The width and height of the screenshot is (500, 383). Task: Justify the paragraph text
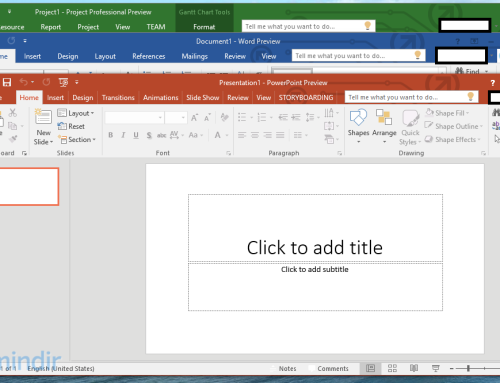point(280,135)
